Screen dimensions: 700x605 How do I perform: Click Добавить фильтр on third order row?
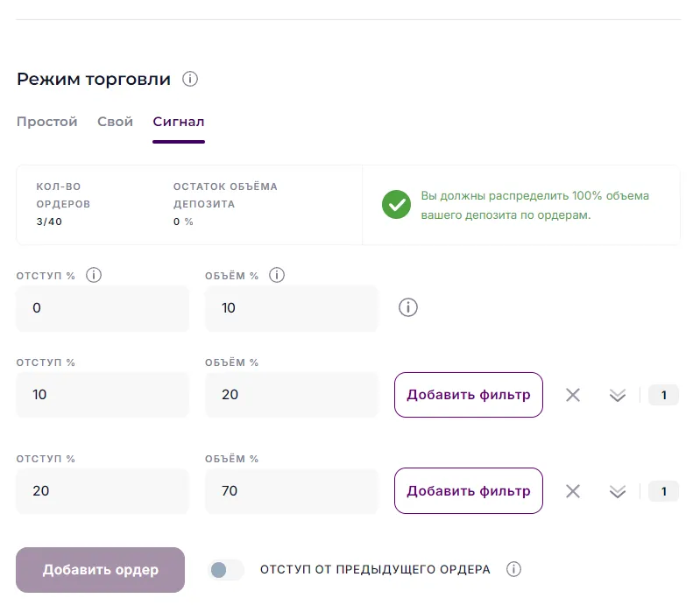[x=468, y=491]
